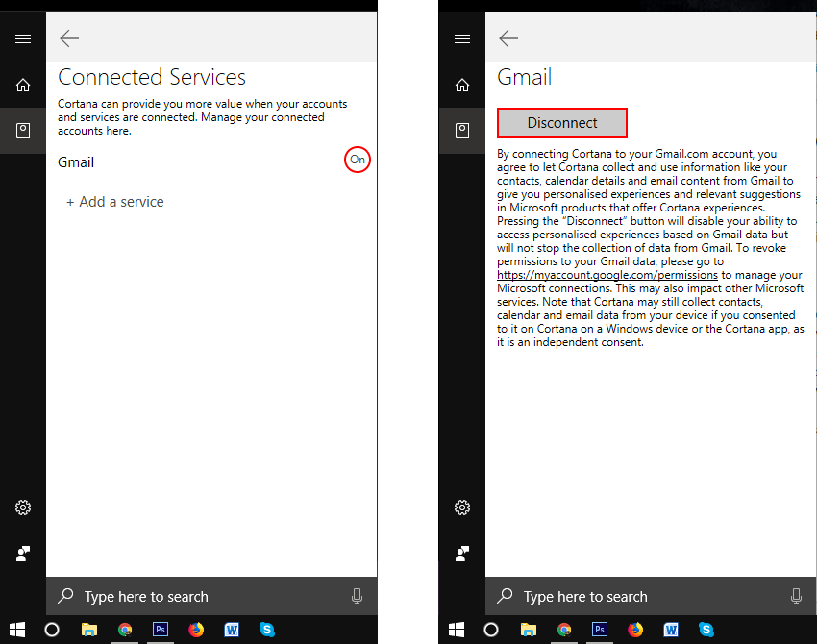Launch Photoshop on right taskbar
The height and width of the screenshot is (644, 817).
[600, 630]
